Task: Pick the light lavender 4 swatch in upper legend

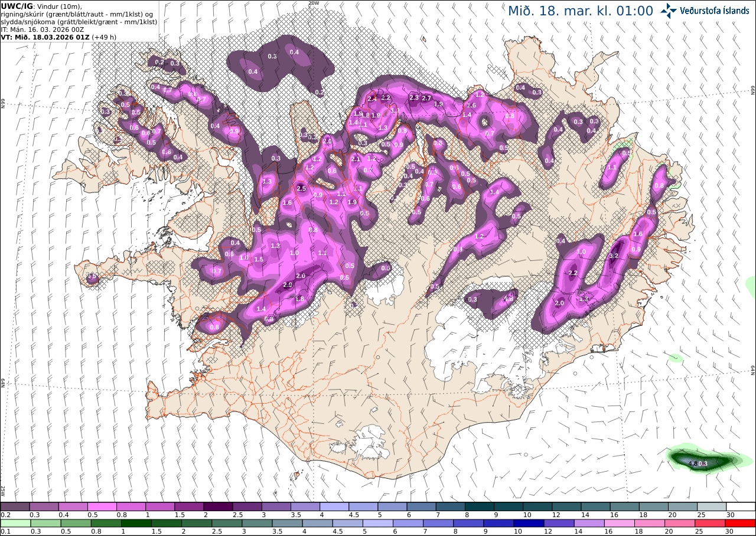Action: point(334,506)
